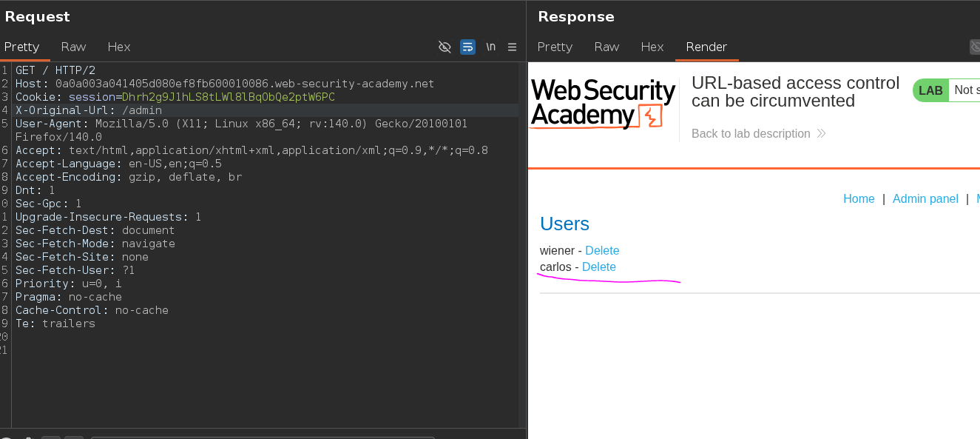Click the Host header line

click(x=225, y=84)
